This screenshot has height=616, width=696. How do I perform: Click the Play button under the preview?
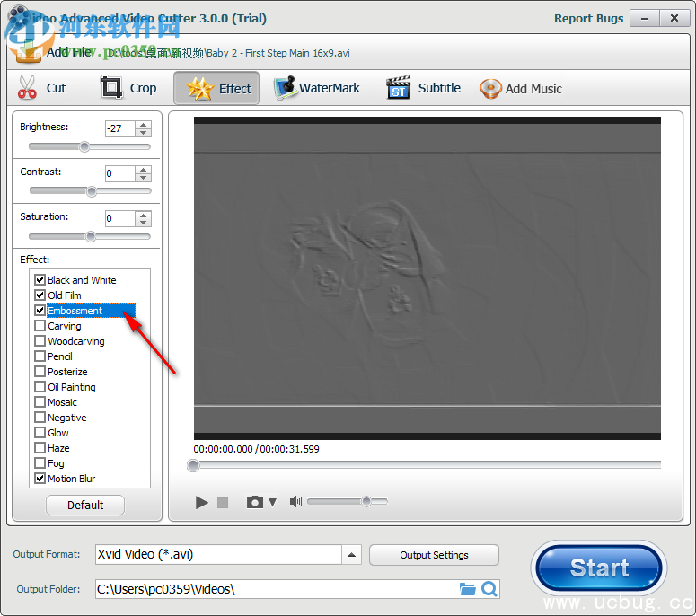[x=202, y=502]
